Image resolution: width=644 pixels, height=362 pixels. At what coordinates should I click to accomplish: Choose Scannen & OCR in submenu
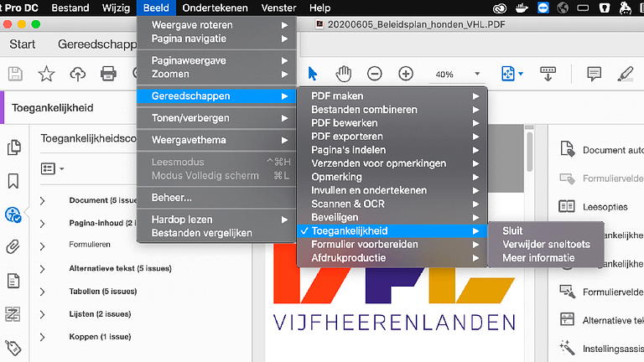pos(392,204)
